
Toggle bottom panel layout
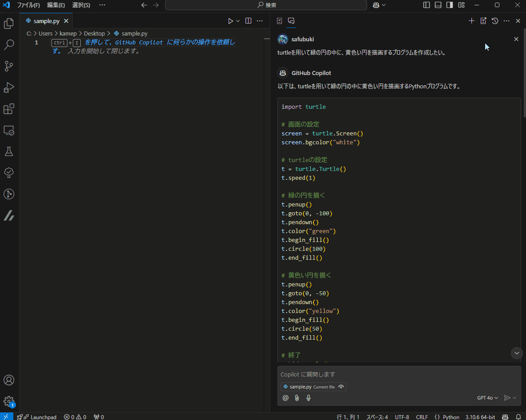click(x=438, y=5)
